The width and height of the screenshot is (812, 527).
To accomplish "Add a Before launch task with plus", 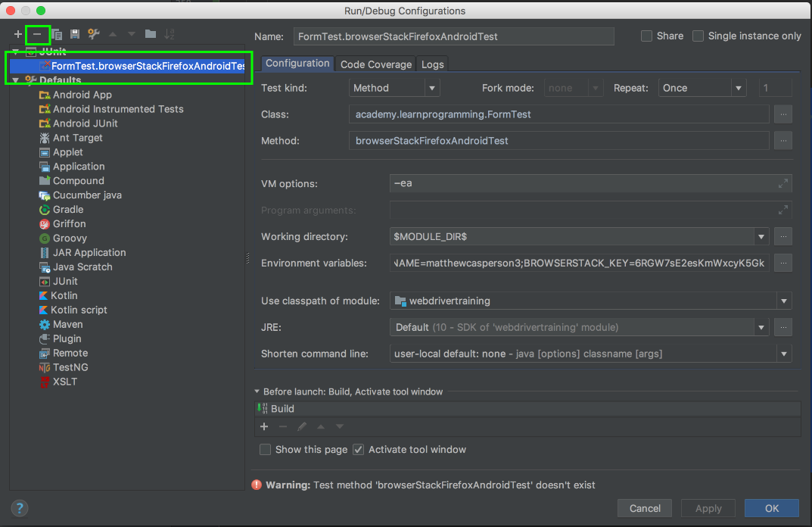I will click(264, 427).
